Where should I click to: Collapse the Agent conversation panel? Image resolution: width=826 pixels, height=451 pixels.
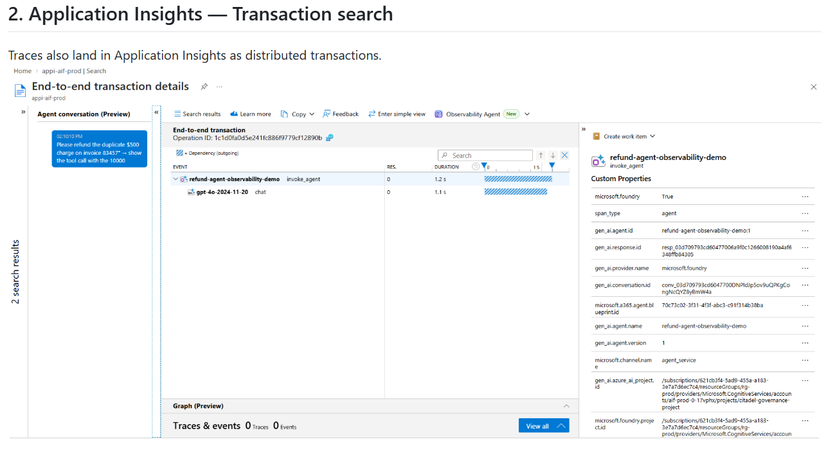tap(156, 112)
